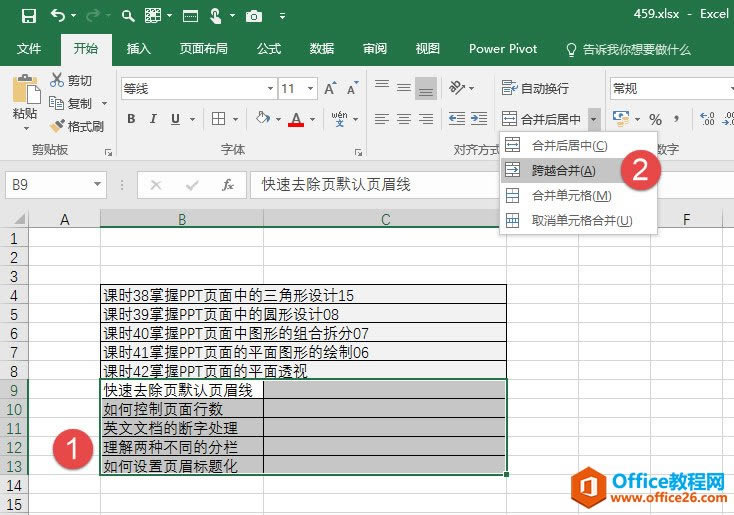This screenshot has height=515, width=734.
Task: Click the Cut (剪切) scissors icon
Action: coord(57,80)
